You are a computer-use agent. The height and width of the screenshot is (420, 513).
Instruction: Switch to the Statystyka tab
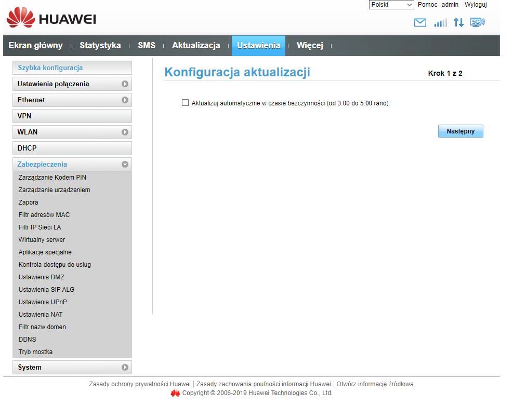(x=100, y=46)
